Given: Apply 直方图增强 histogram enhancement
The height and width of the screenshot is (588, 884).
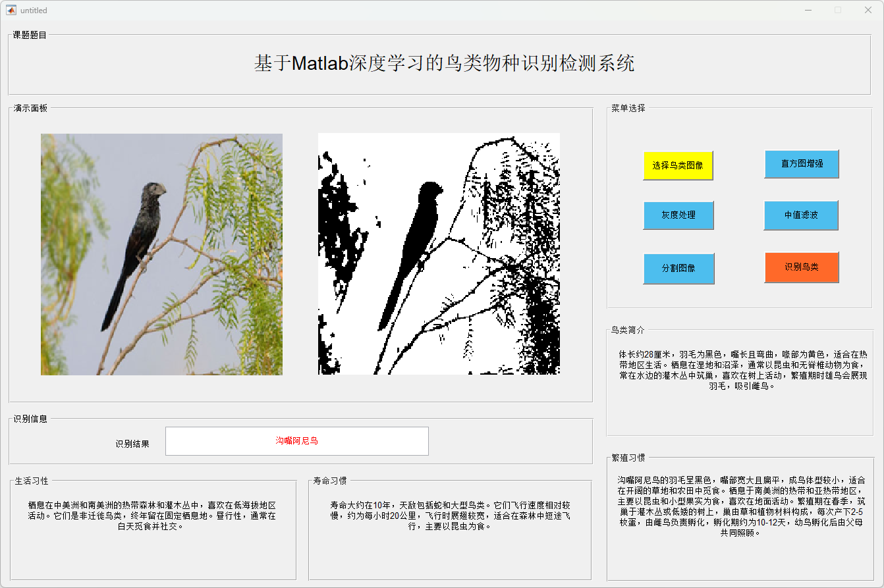Looking at the screenshot, I should [802, 164].
